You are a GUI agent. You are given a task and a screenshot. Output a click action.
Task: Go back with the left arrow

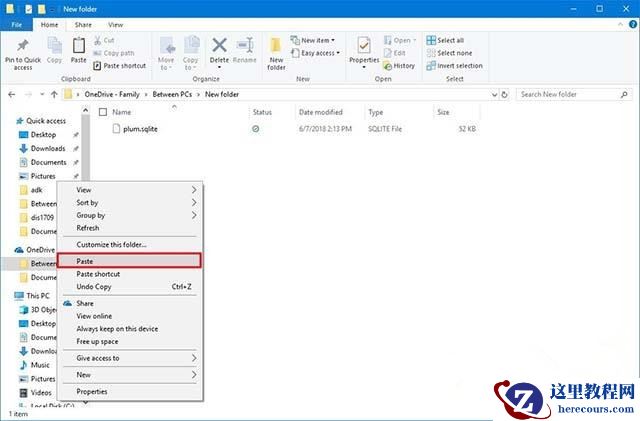point(12,94)
